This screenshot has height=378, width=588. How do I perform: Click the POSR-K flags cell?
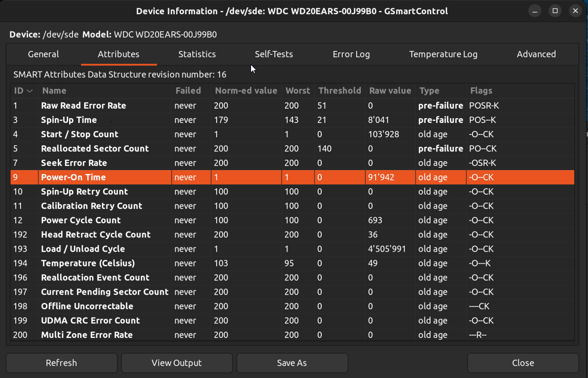tap(484, 105)
